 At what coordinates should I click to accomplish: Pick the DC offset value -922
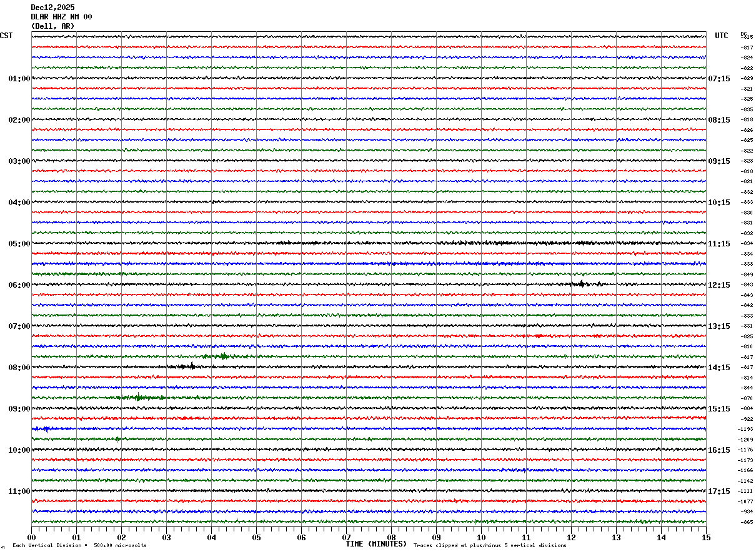click(747, 419)
